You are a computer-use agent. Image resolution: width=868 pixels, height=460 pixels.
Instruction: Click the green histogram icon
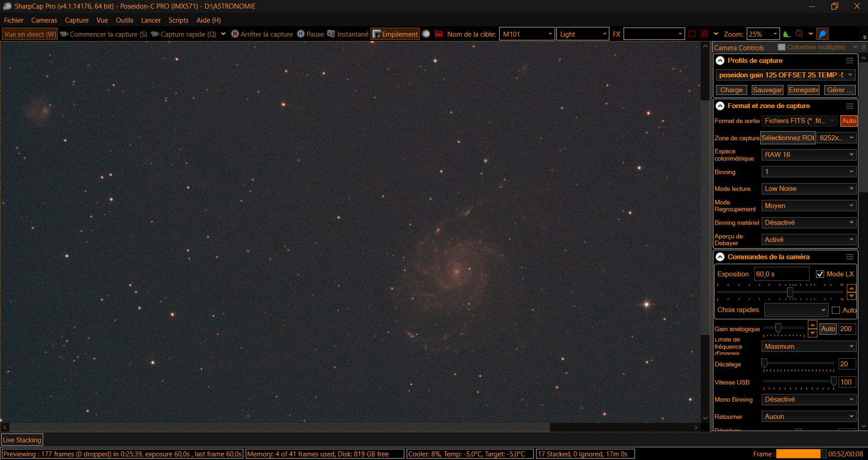coord(787,34)
